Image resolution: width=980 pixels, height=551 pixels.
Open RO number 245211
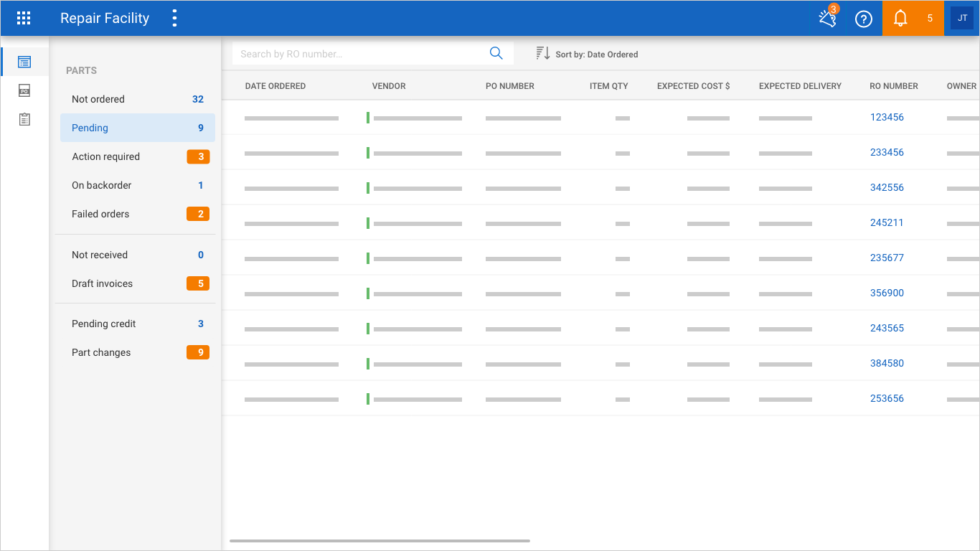pos(887,222)
